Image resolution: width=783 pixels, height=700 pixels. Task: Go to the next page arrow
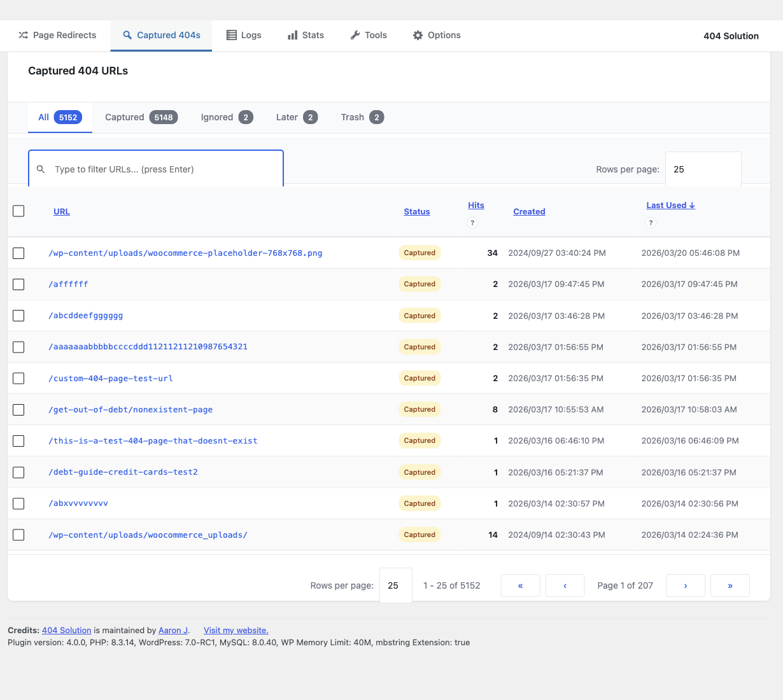click(x=685, y=585)
